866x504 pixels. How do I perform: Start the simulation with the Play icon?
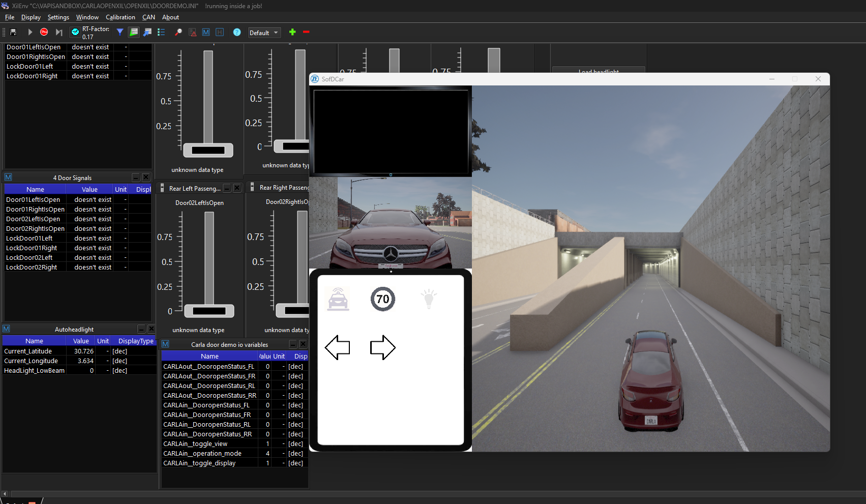coord(29,32)
